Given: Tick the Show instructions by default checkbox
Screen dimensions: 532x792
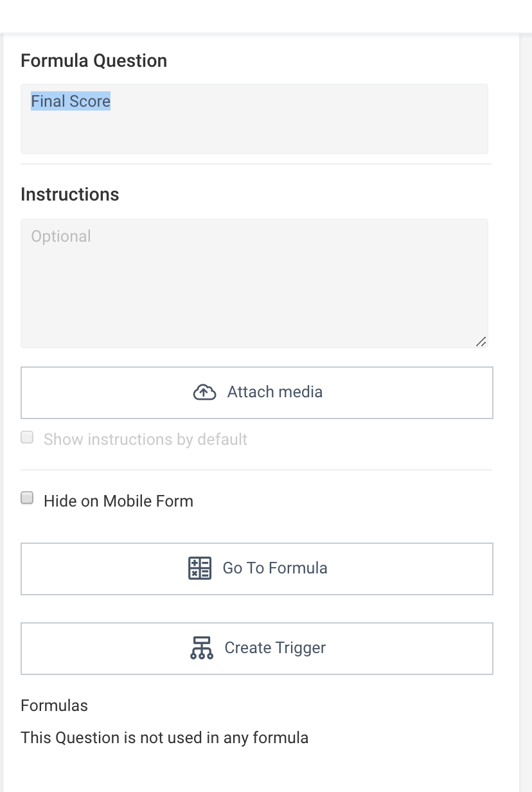Looking at the screenshot, I should pos(27,437).
